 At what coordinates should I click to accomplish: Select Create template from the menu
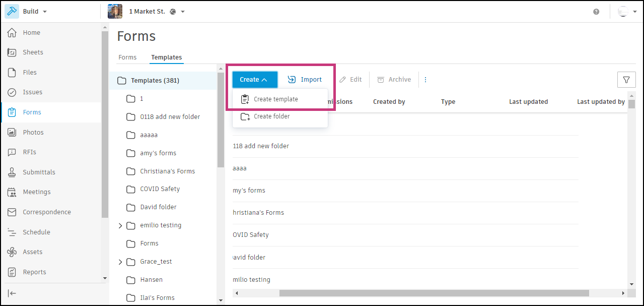pos(275,99)
